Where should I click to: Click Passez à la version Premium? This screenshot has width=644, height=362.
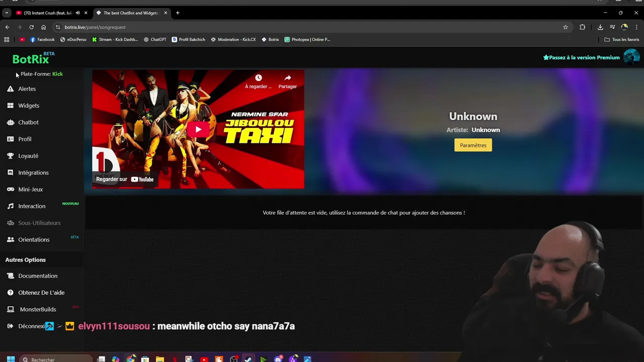(581, 57)
